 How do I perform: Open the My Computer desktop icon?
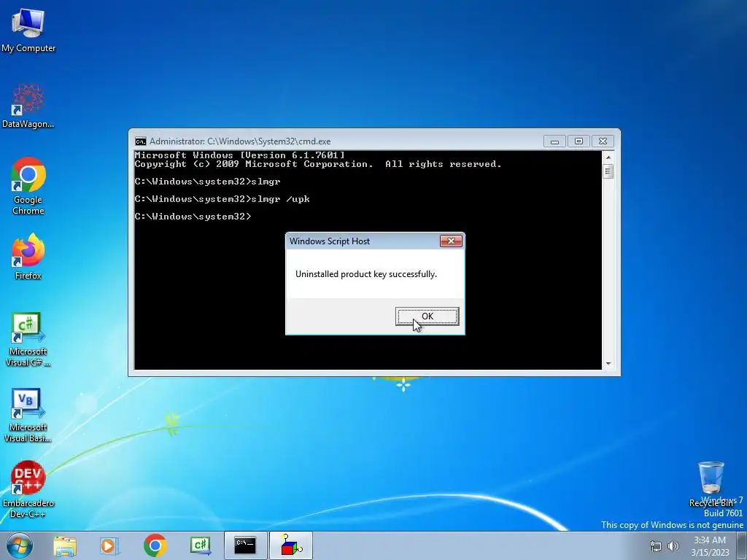point(28,30)
